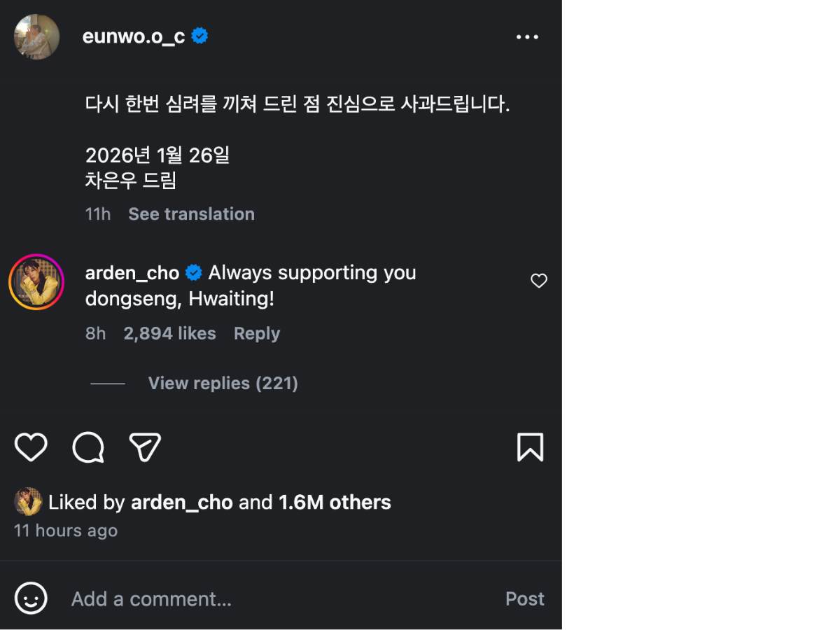Share post using paper plane icon
840x630 pixels.
145,447
